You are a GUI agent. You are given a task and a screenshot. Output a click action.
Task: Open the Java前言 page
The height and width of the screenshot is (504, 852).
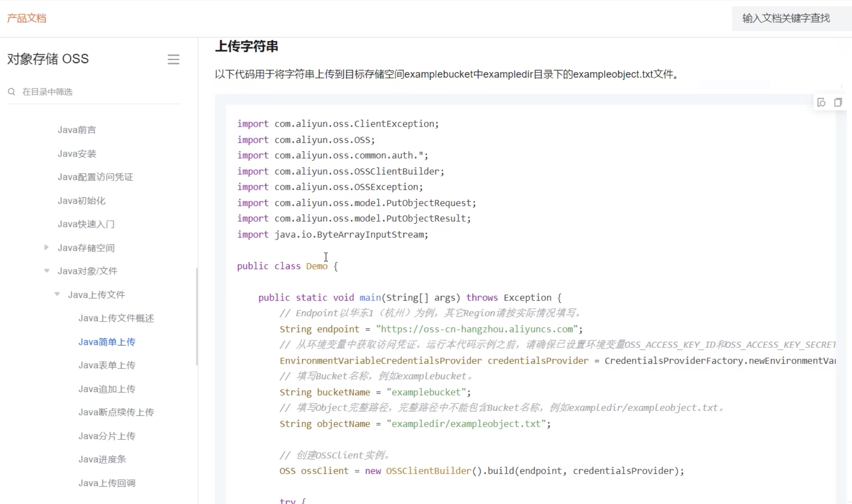tap(77, 130)
